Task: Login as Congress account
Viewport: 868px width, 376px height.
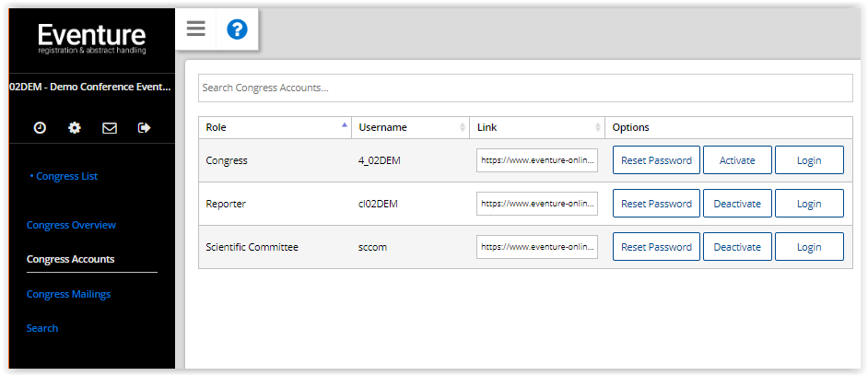Action: point(809,160)
